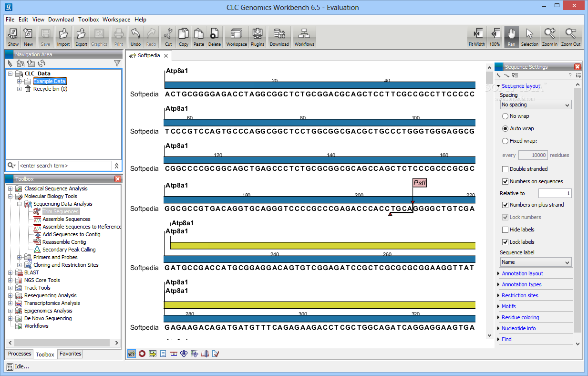This screenshot has height=376, width=588.
Task: Open the Residue coloring section link
Action: 520,317
